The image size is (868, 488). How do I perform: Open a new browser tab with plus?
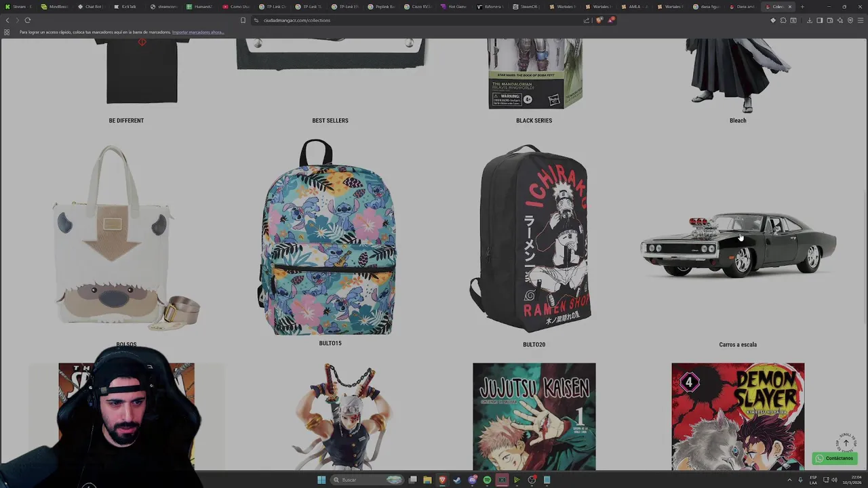(802, 7)
